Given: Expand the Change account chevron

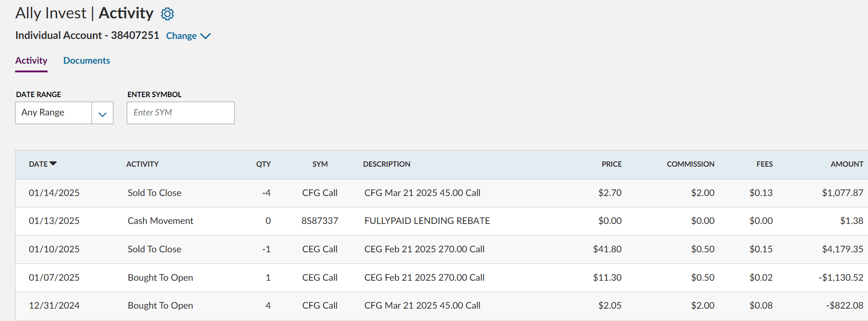Looking at the screenshot, I should [205, 36].
